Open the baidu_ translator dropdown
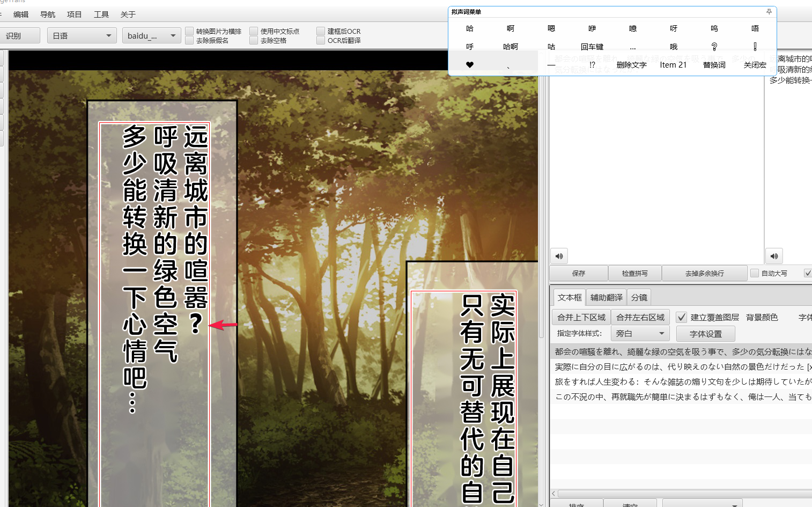812x507 pixels. [152, 35]
